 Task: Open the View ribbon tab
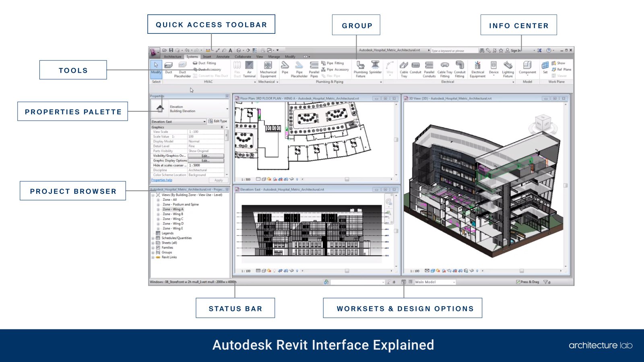tap(260, 57)
